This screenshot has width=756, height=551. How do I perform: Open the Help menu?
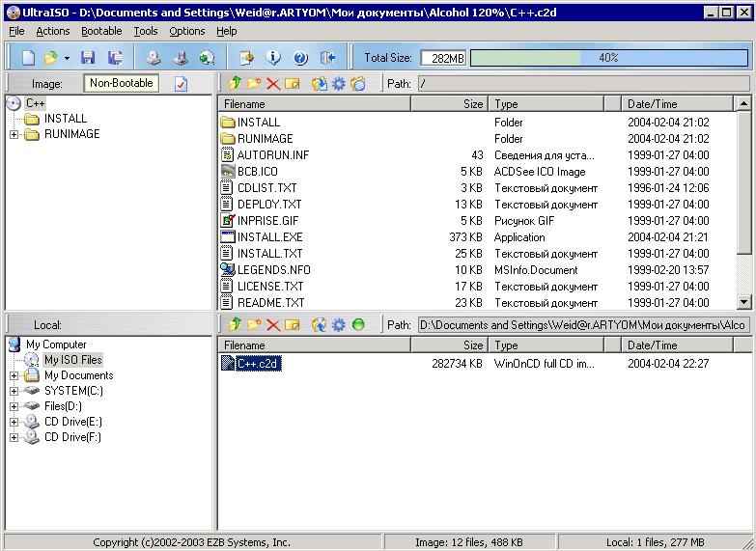pyautogui.click(x=226, y=31)
